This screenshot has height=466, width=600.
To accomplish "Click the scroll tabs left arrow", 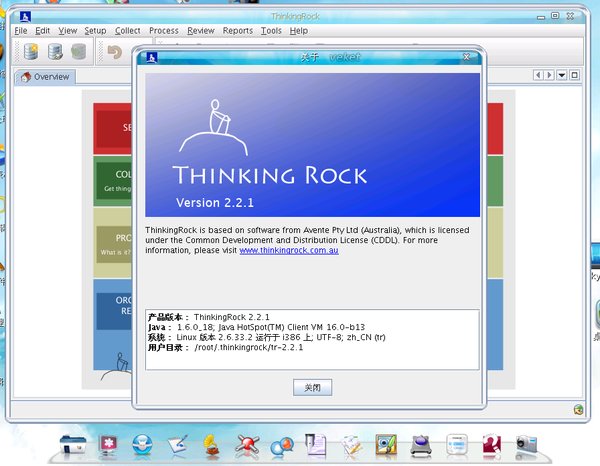I will 538,75.
